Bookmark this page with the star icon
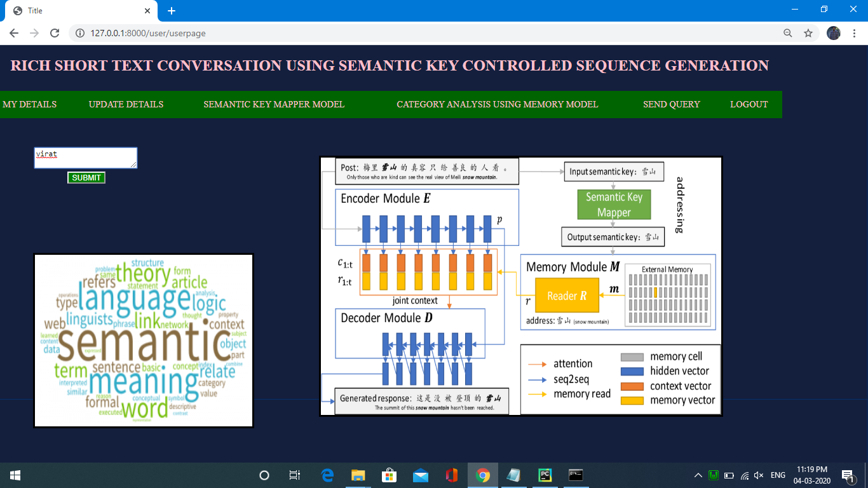This screenshot has height=488, width=868. (808, 33)
